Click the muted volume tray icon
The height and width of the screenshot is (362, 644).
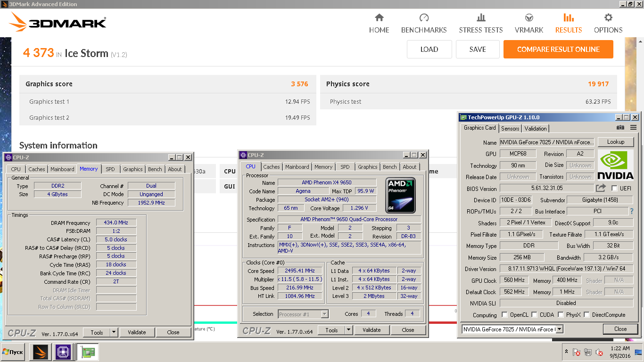pyautogui.click(x=599, y=352)
